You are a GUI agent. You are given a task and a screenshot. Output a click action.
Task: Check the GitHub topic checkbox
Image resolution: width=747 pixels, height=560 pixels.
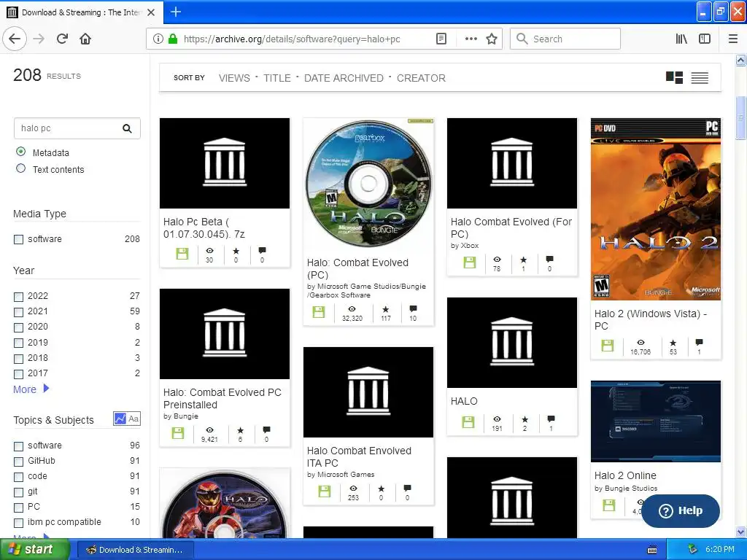(18, 462)
